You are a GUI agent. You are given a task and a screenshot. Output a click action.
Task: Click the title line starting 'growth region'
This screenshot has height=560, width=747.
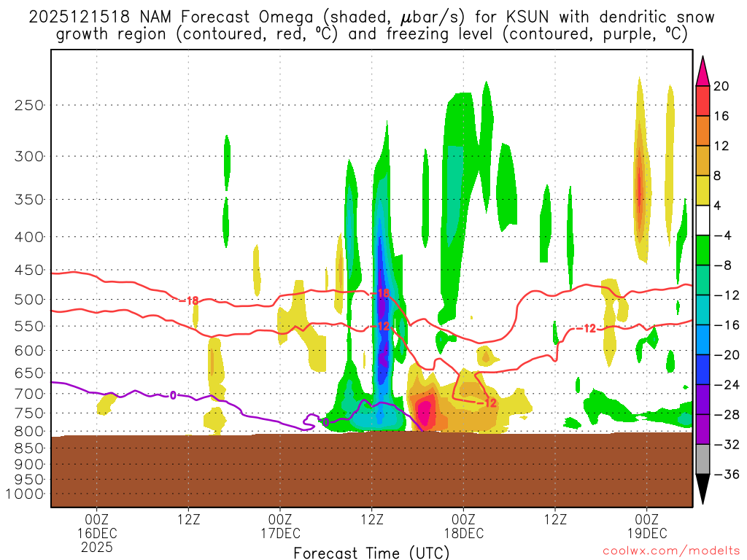click(371, 34)
